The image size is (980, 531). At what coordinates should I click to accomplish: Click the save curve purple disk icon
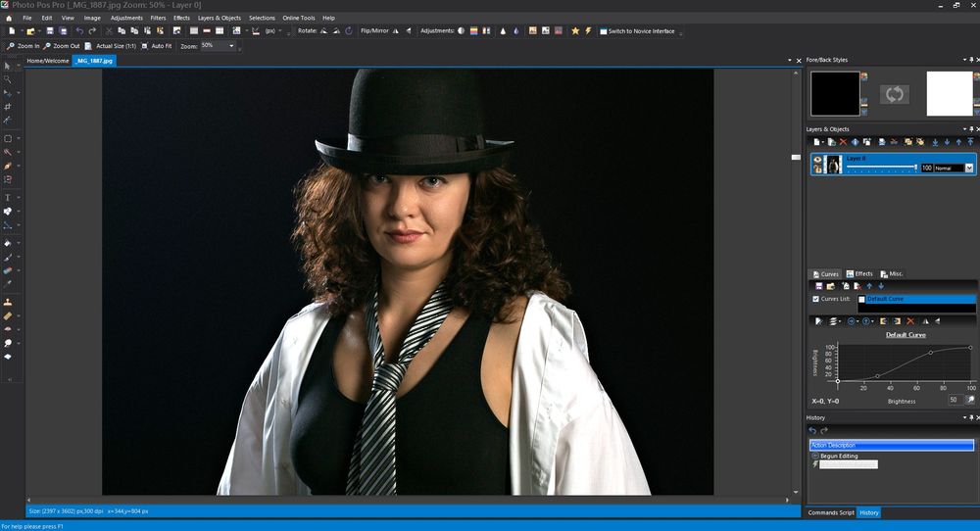(818, 286)
